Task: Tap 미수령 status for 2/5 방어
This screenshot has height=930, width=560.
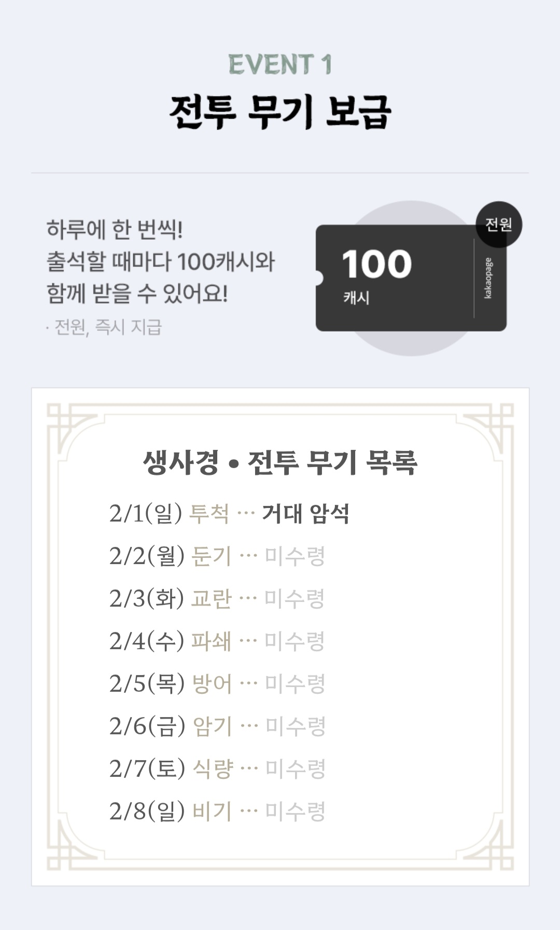Action: point(295,684)
